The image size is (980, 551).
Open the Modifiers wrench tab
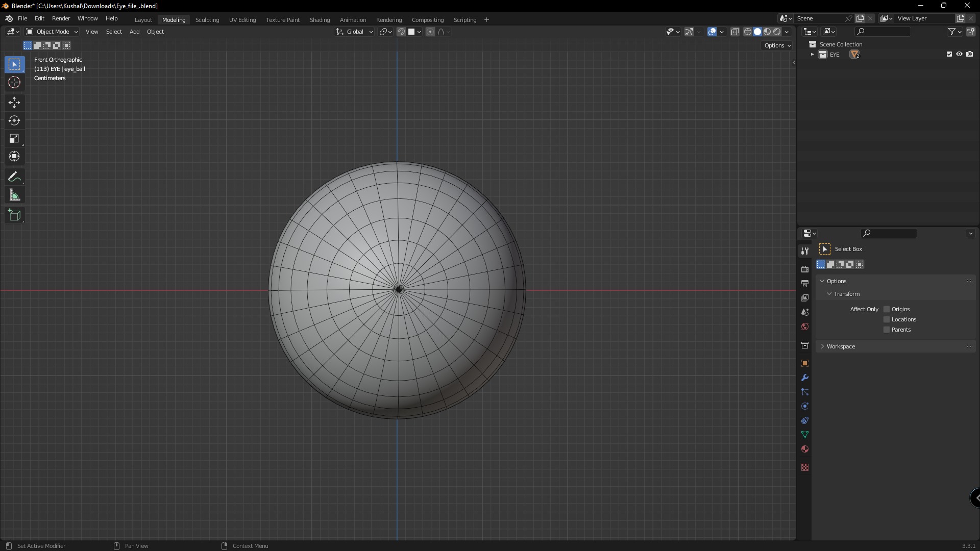pos(805,378)
